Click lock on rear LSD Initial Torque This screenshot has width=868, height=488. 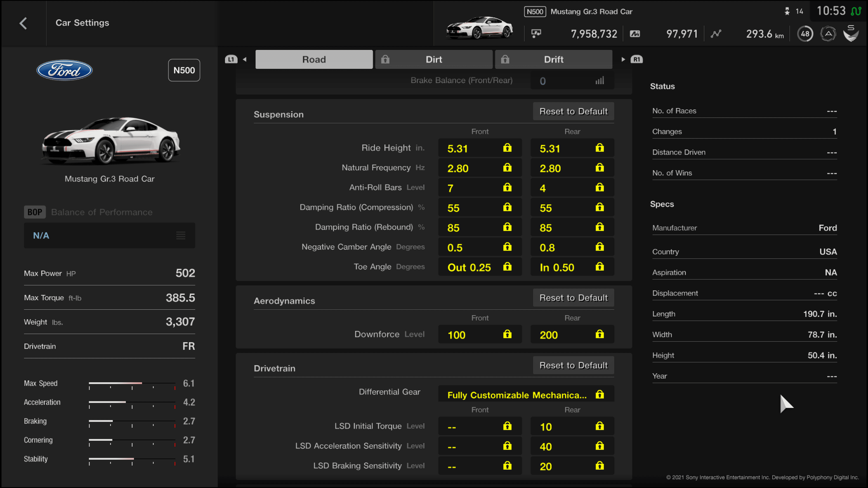(599, 426)
